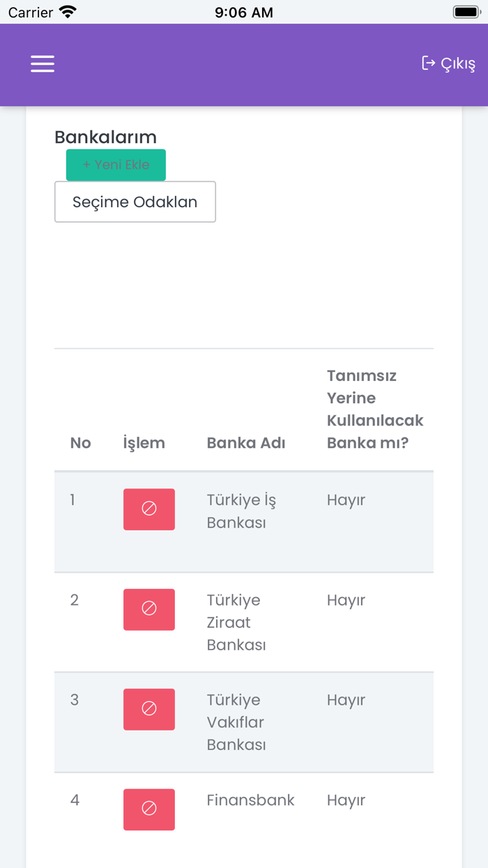The height and width of the screenshot is (868, 488).
Task: Select the No column header
Action: coord(81,443)
